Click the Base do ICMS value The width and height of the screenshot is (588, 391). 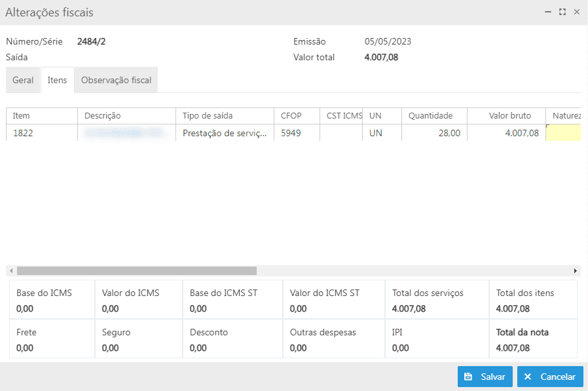coord(25,308)
